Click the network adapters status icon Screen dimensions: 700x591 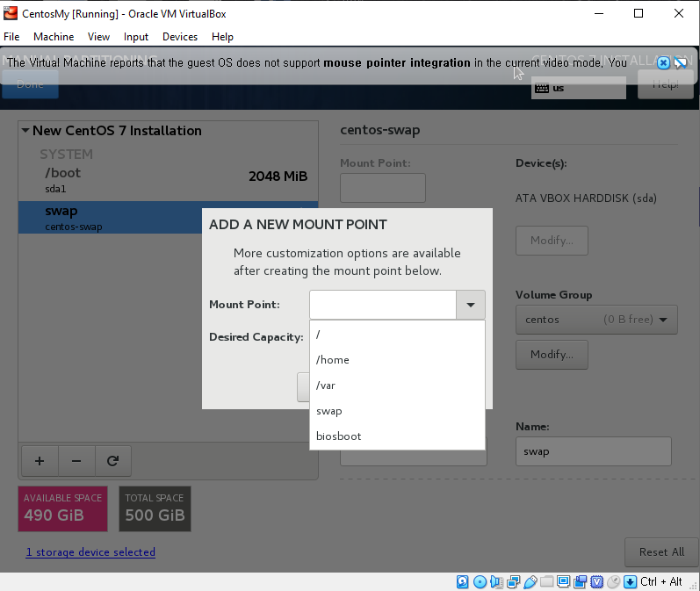tap(514, 581)
